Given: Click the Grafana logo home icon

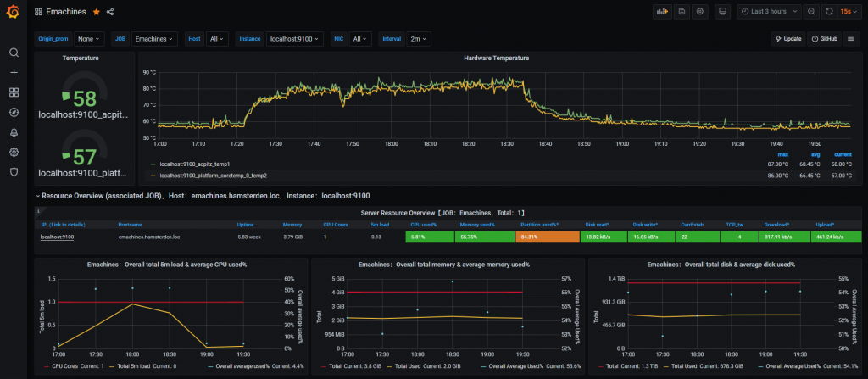Looking at the screenshot, I should tap(14, 13).
